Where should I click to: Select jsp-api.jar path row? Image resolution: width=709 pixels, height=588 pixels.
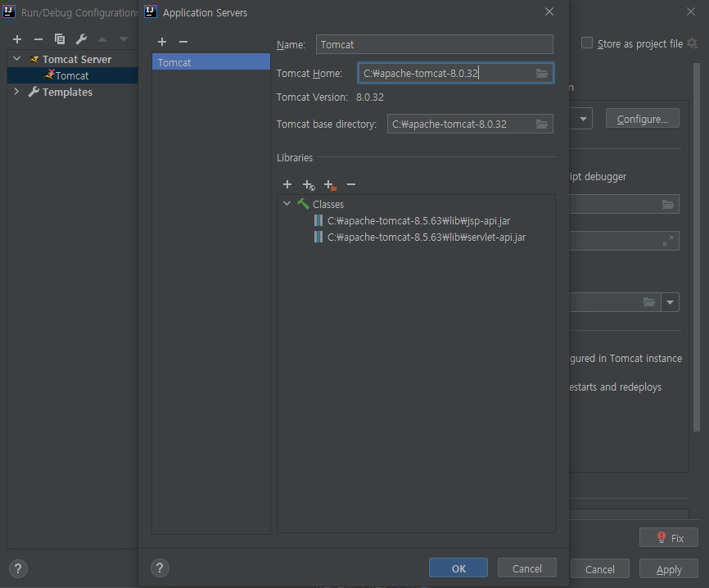pos(418,221)
